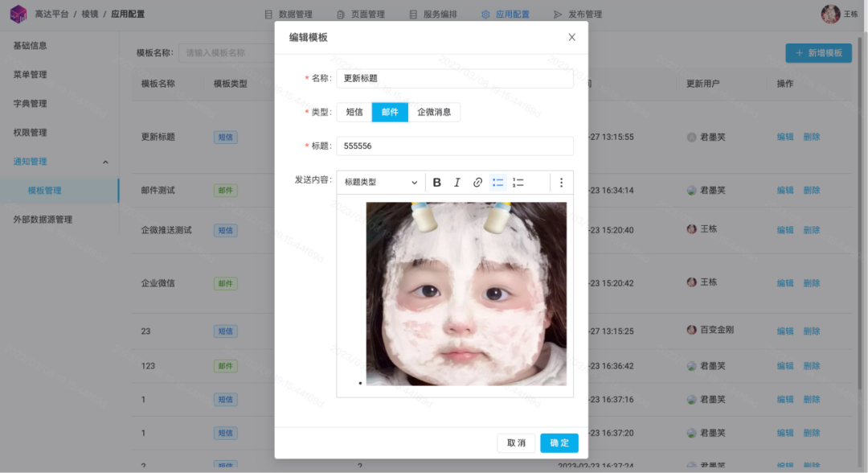Select the 短信 template type

354,112
